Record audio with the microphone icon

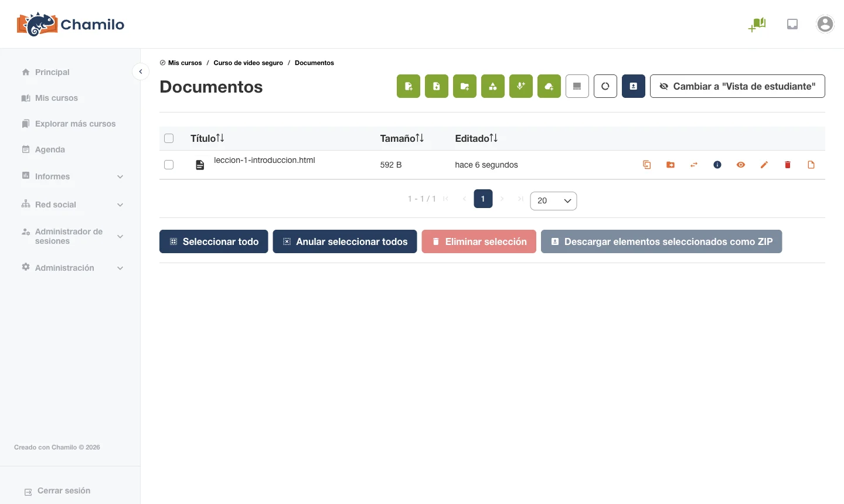(x=521, y=86)
